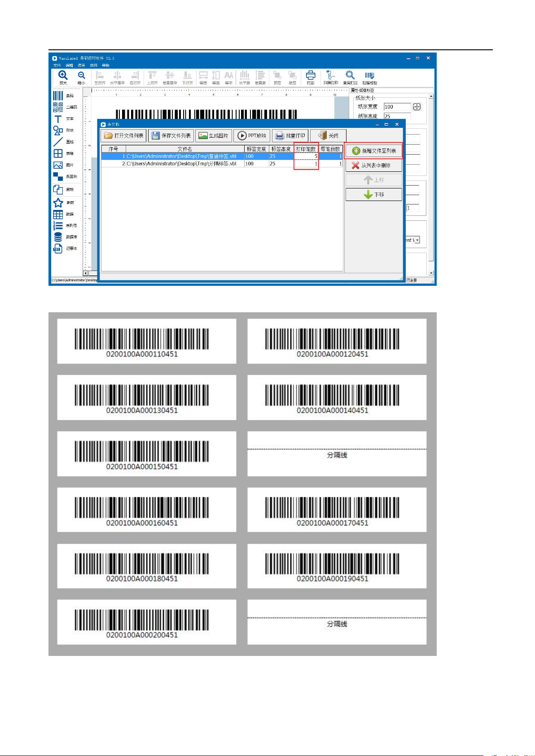Click the 关闭 button with door icon
The width and height of the screenshot is (535, 756).
[328, 135]
